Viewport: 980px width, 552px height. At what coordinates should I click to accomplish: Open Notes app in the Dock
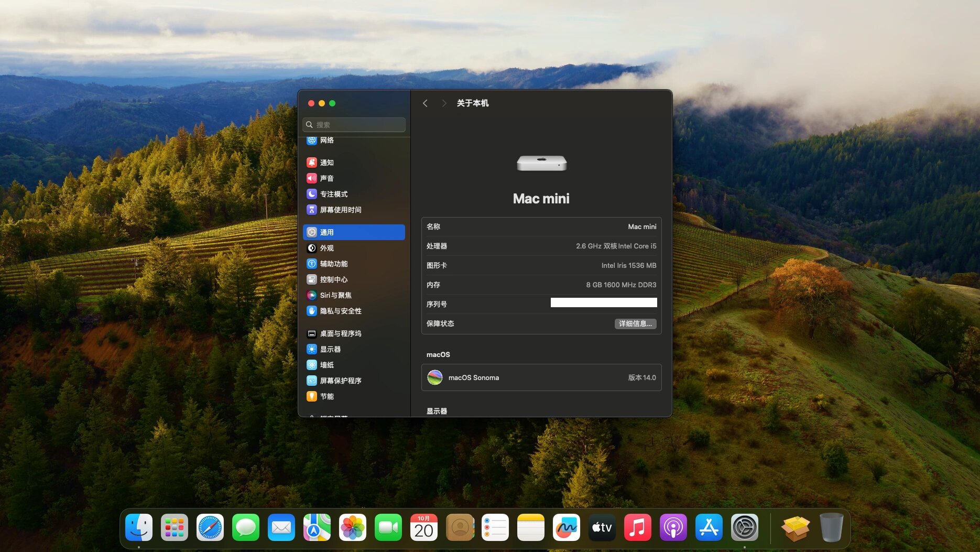point(531,527)
